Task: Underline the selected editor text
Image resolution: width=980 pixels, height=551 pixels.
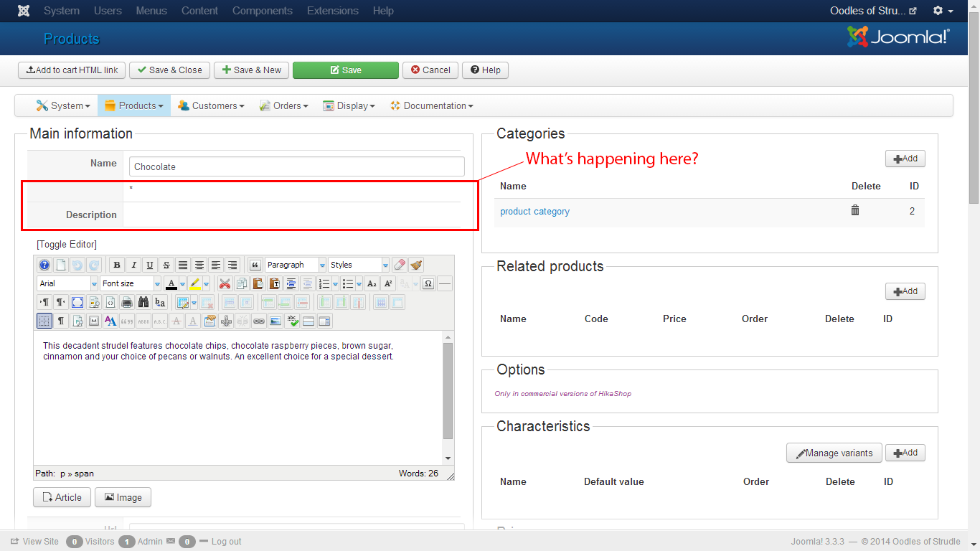Action: click(x=150, y=265)
